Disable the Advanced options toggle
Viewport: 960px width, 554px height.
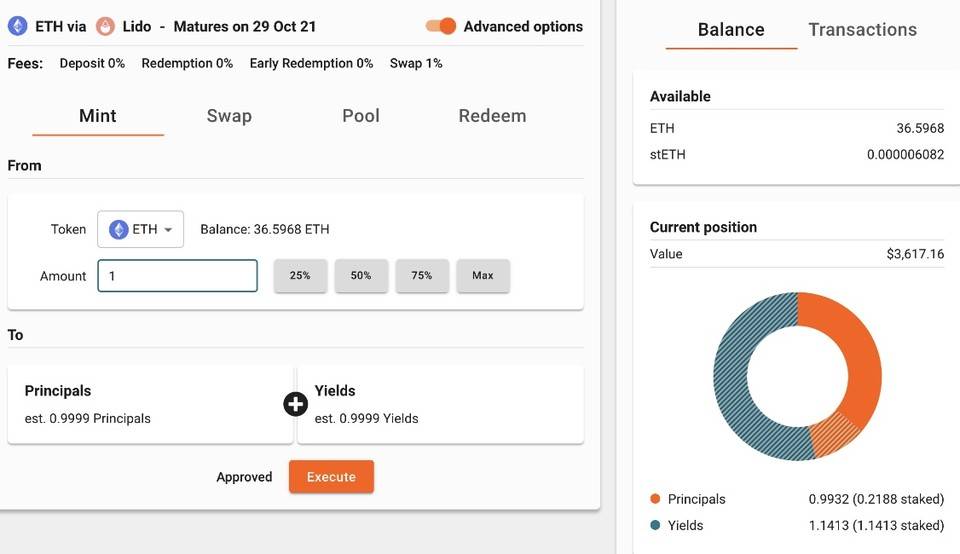point(441,26)
